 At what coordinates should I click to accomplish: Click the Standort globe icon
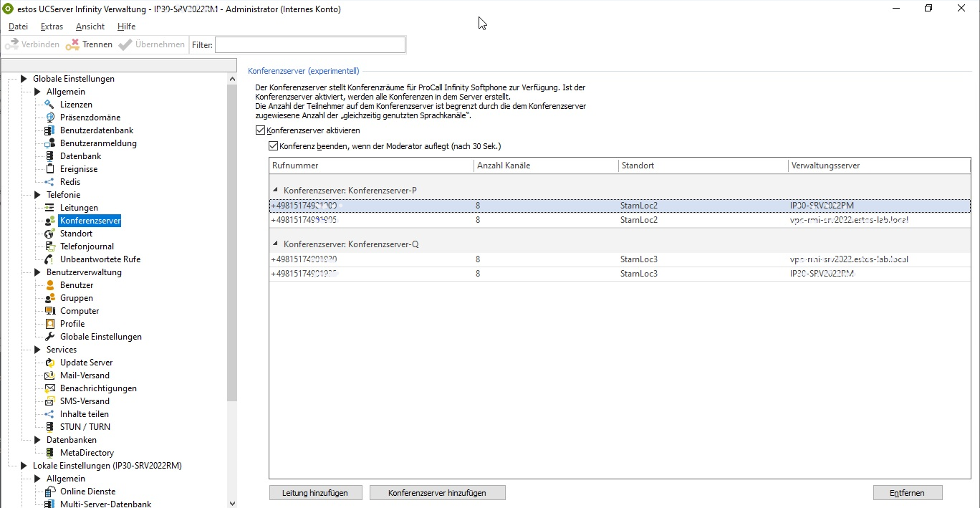point(49,234)
